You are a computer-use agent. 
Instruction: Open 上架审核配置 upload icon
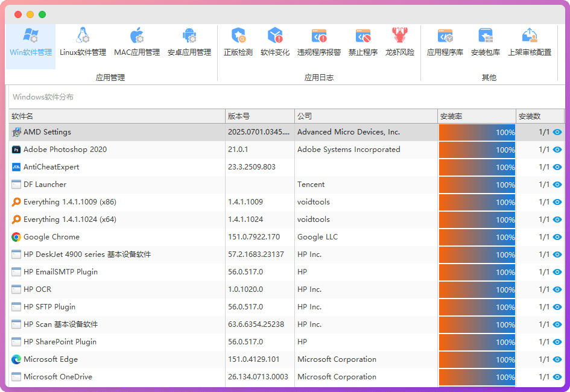[530, 36]
